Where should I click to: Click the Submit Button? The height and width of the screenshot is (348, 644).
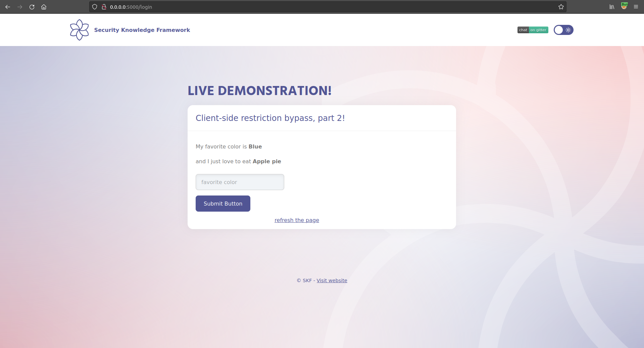point(223,204)
